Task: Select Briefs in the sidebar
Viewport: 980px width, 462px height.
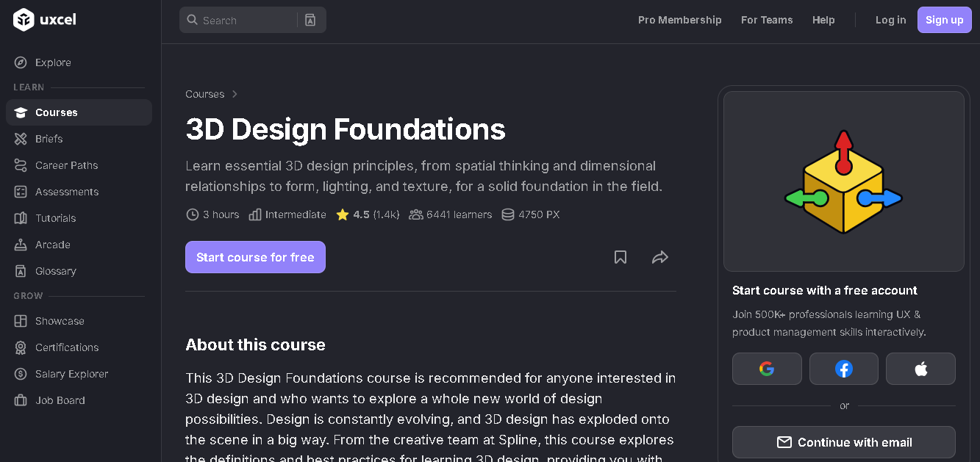Action: coord(49,138)
